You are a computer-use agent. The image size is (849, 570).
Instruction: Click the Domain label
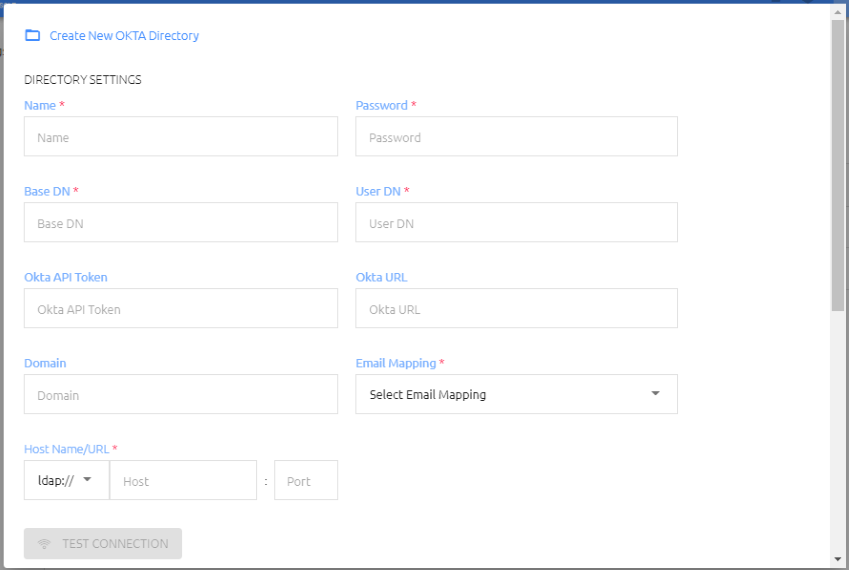click(45, 363)
